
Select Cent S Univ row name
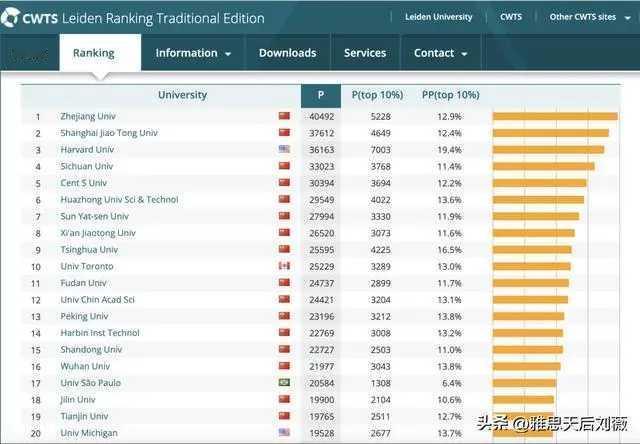coord(84,183)
